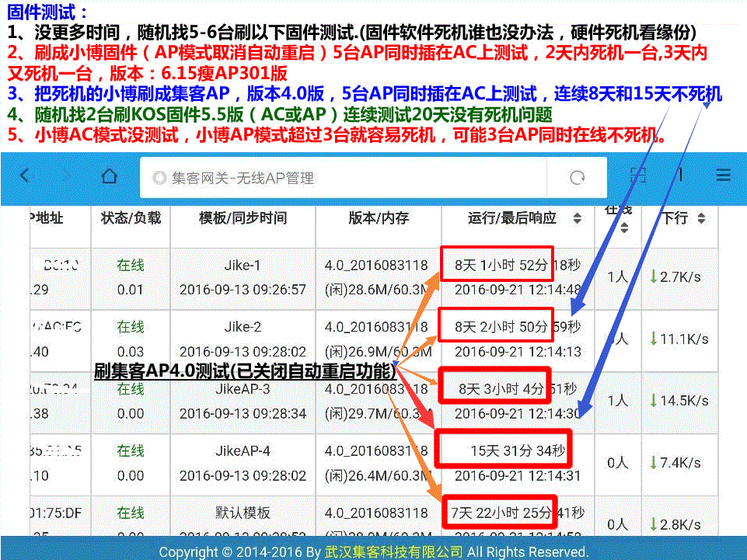747x560 pixels.
Task: Open the browser home page icon
Action: (110, 176)
